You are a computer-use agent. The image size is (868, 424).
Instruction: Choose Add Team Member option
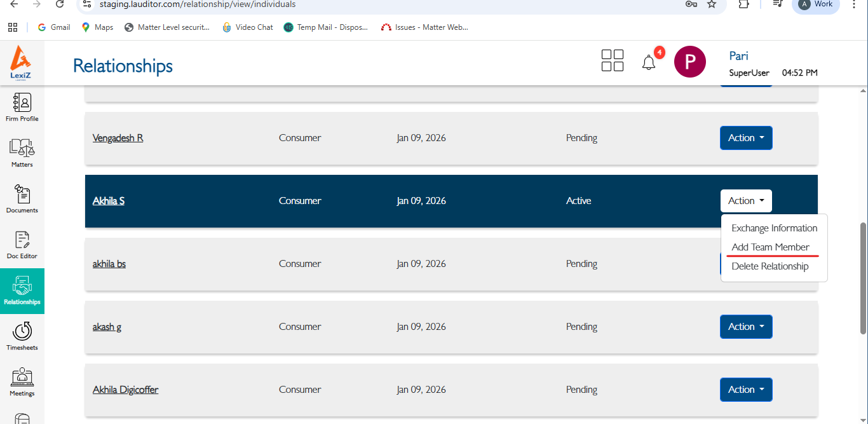pyautogui.click(x=770, y=247)
